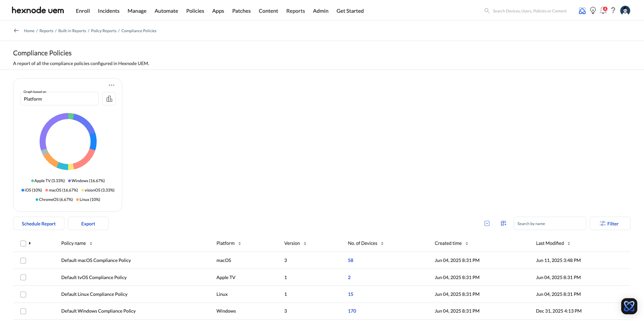644x321 pixels.
Task: Click the bar chart view icon
Action: point(109,99)
